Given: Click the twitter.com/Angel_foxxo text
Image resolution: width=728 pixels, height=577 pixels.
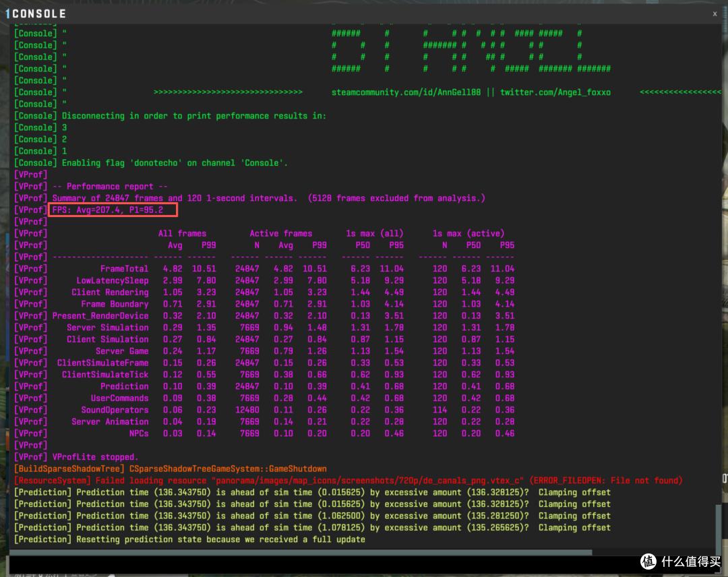Looking at the screenshot, I should (555, 92).
